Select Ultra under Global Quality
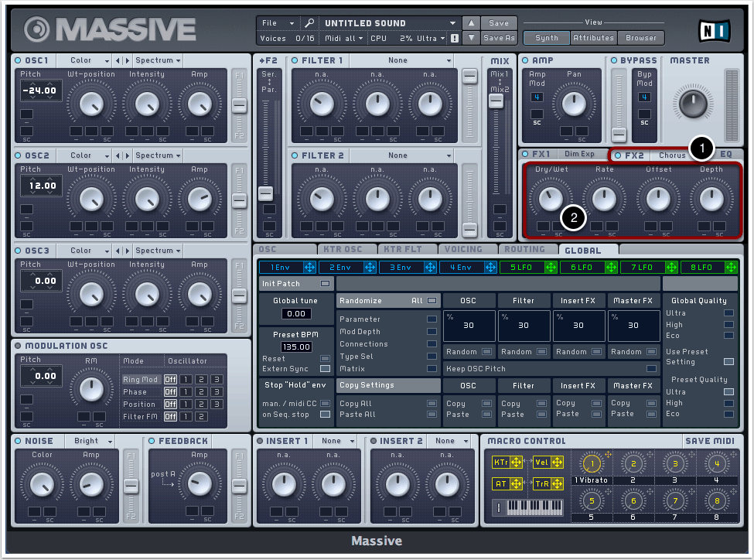Screen dimensions: 754x560 pos(728,313)
